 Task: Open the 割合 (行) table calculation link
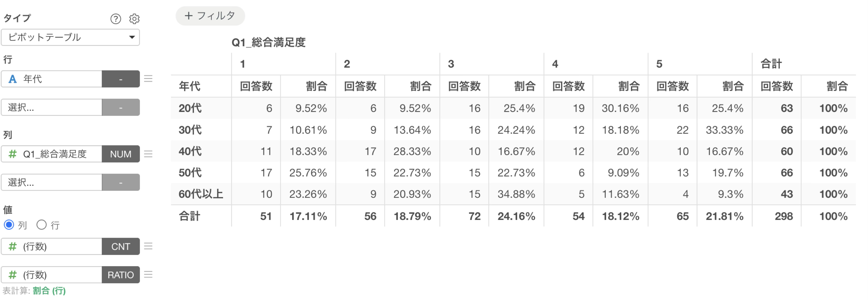pos(49,290)
